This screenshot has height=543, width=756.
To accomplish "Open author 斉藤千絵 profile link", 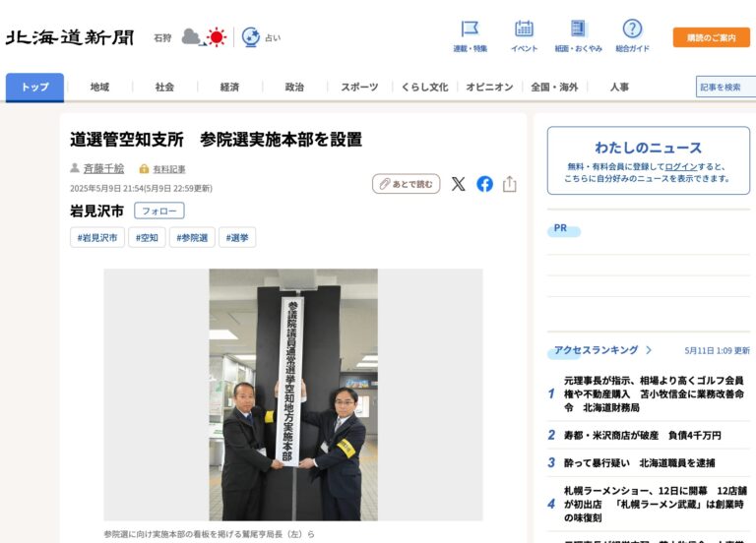I will (x=103, y=168).
